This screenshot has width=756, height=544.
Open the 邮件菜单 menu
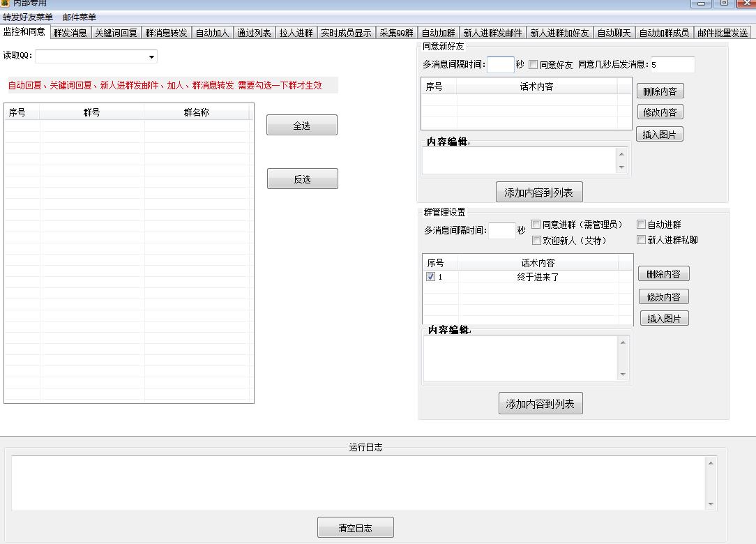pos(80,17)
